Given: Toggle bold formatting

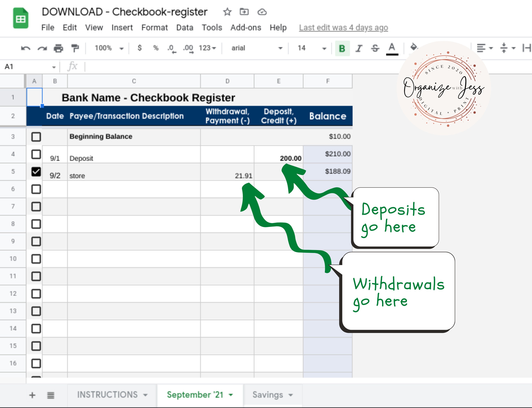Looking at the screenshot, I should [342, 48].
